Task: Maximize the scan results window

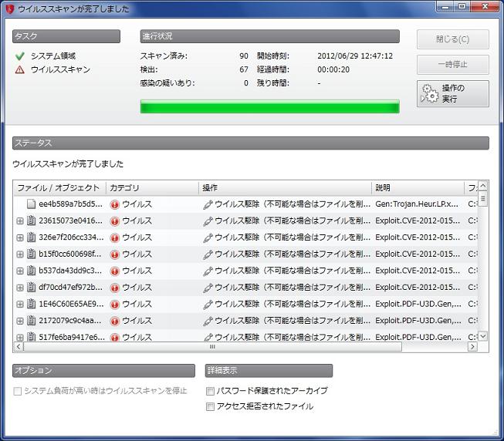Action: (x=462, y=6)
